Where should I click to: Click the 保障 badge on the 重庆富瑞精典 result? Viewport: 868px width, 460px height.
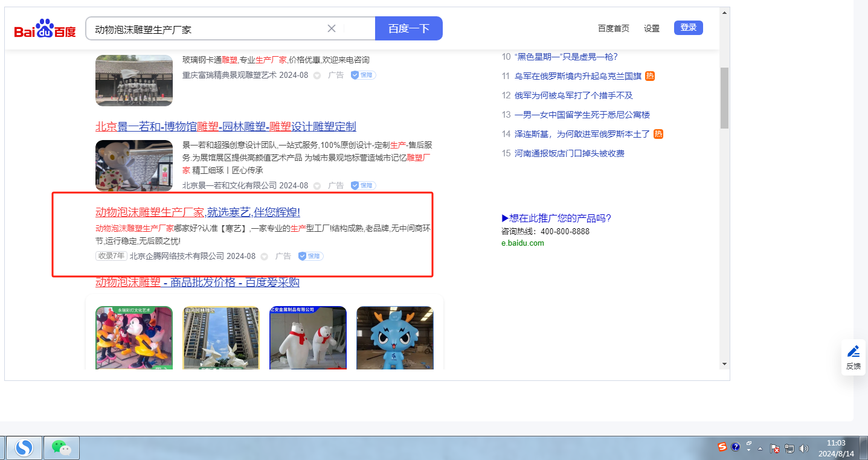(x=364, y=75)
